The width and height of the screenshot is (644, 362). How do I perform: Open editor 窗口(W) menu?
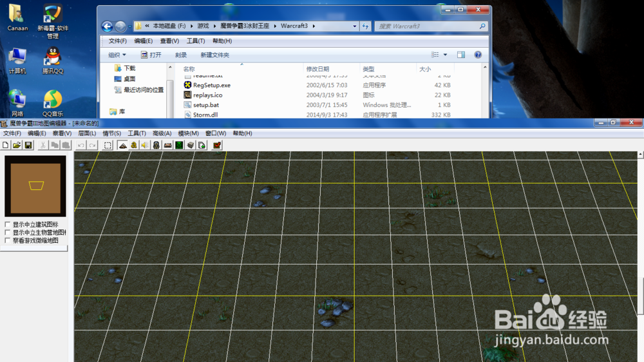tap(216, 133)
